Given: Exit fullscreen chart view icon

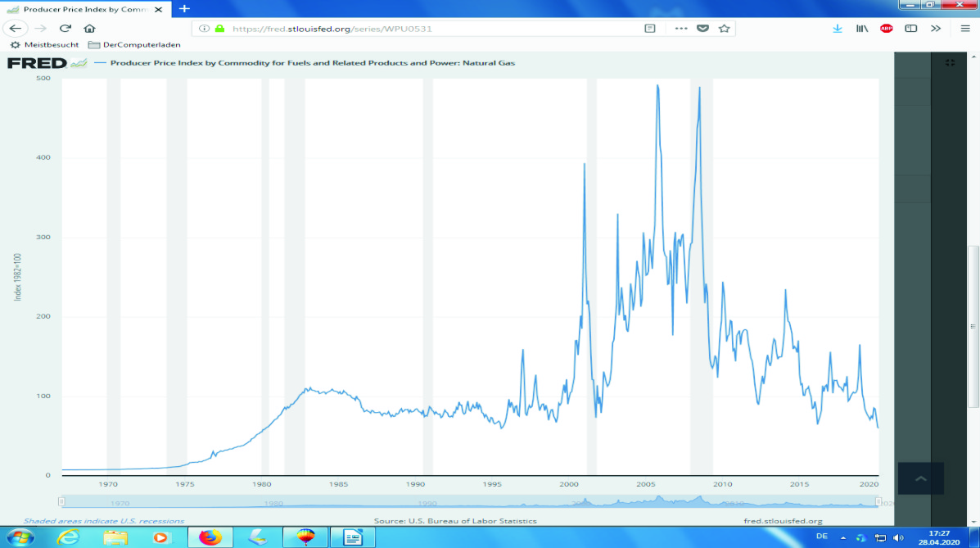Looking at the screenshot, I should [x=950, y=62].
